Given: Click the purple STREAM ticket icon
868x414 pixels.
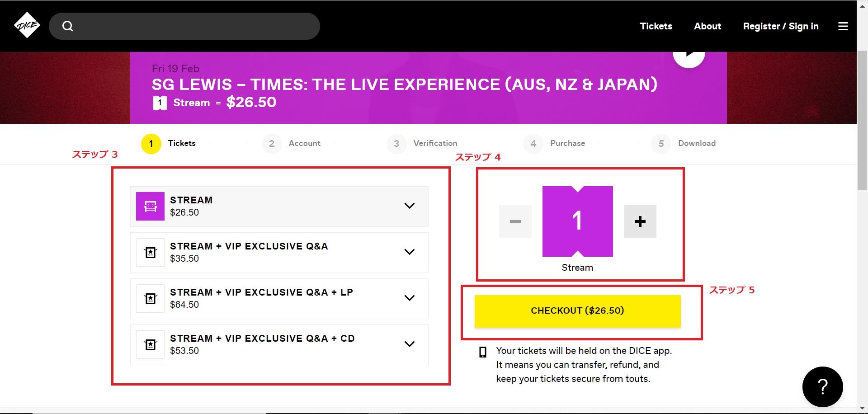Looking at the screenshot, I should point(150,207).
